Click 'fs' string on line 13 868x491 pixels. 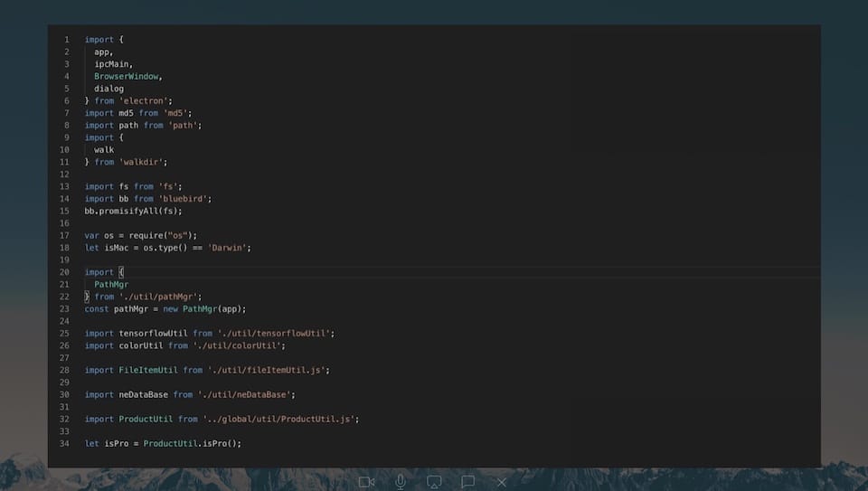click(168, 186)
